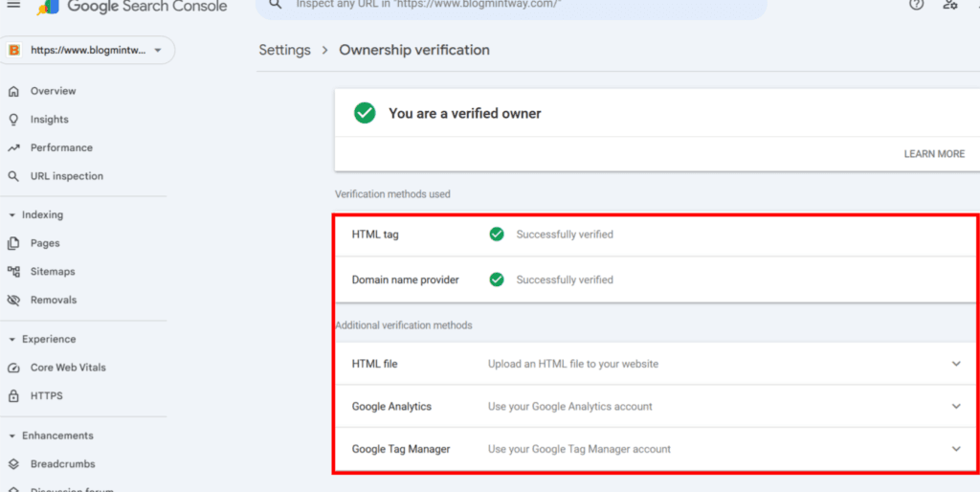Image resolution: width=980 pixels, height=492 pixels.
Task: Open user settings gear icon
Action: click(950, 5)
